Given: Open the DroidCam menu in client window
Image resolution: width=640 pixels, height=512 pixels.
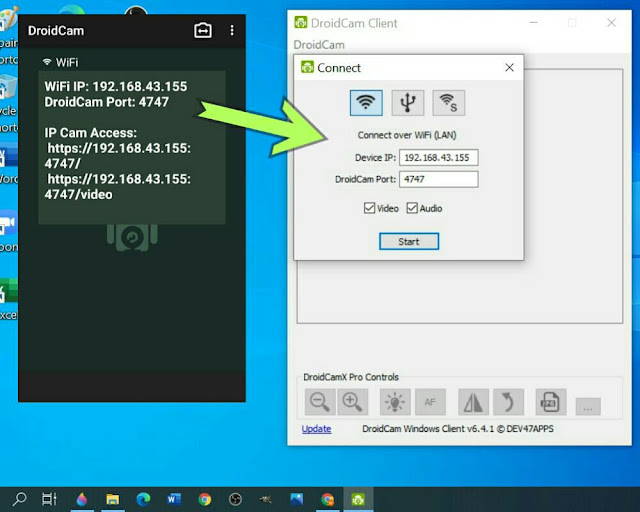Looking at the screenshot, I should coord(319,45).
